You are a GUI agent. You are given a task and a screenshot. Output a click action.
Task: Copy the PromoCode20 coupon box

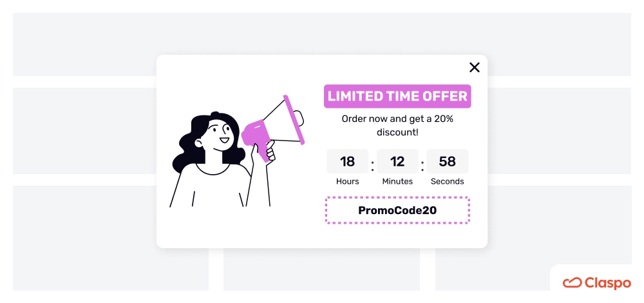click(397, 211)
